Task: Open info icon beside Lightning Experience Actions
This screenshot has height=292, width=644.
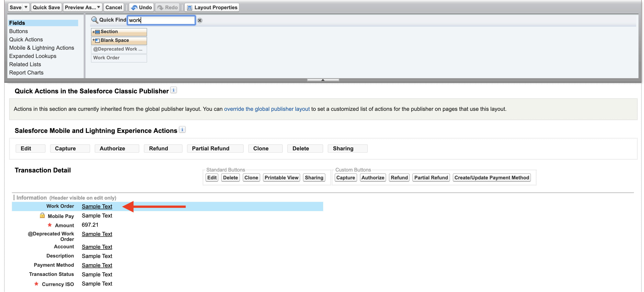Action: (x=182, y=130)
